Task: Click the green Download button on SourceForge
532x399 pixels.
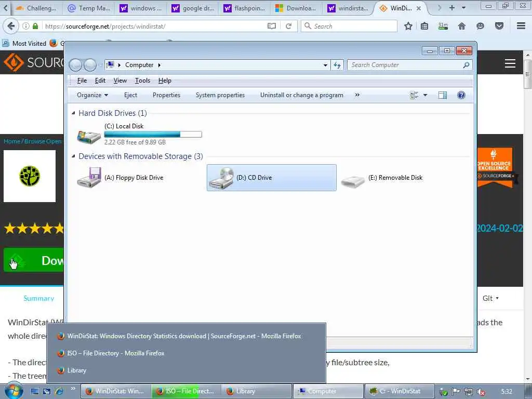Action: [34, 260]
